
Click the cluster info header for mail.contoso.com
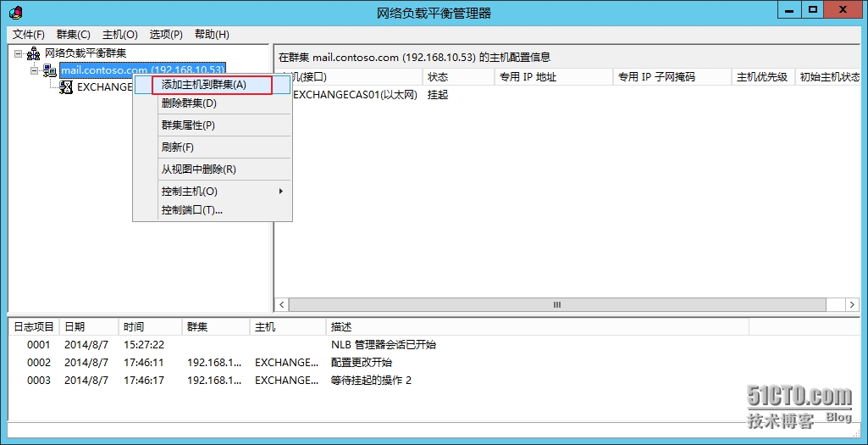(414, 57)
